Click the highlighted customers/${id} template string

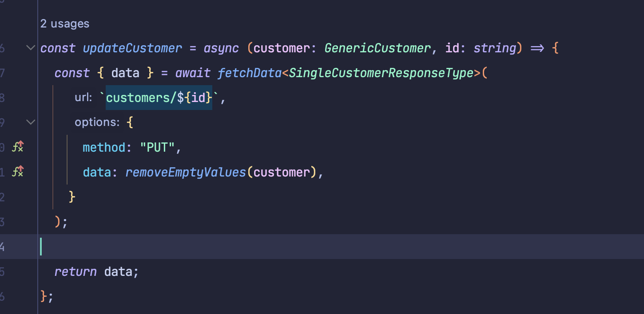click(159, 98)
